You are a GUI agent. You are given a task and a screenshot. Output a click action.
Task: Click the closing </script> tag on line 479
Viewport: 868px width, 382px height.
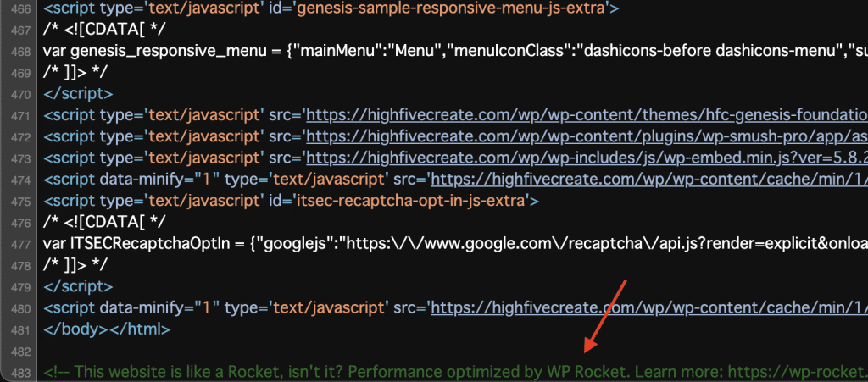78,286
